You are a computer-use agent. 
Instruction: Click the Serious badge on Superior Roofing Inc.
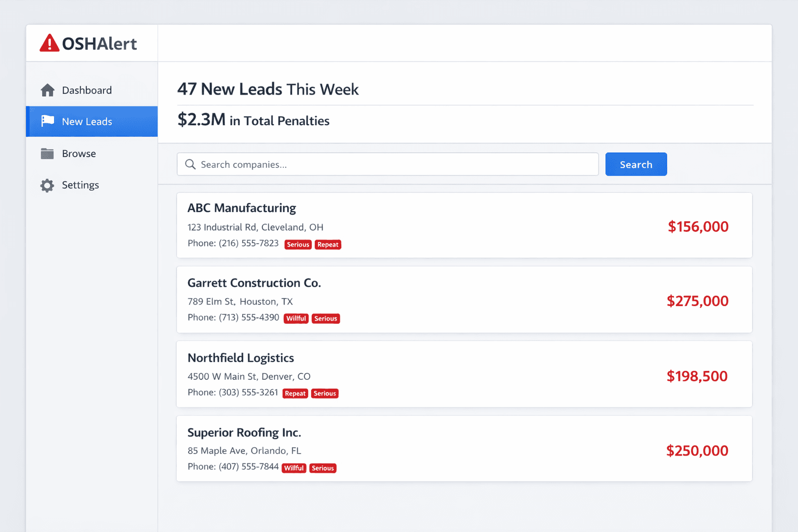pos(323,468)
